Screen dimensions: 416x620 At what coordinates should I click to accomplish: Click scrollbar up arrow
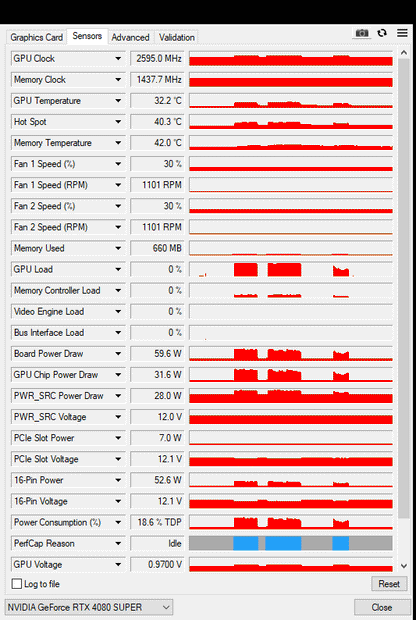tap(403, 53)
